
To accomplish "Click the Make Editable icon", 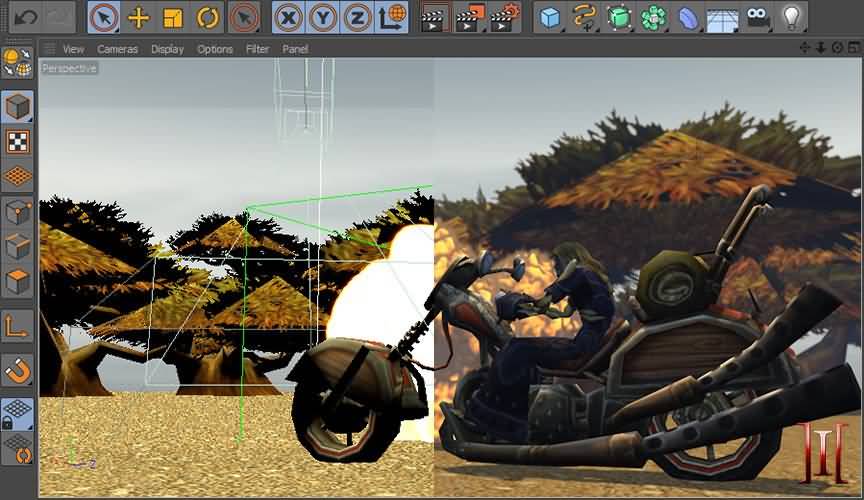I will 17,61.
